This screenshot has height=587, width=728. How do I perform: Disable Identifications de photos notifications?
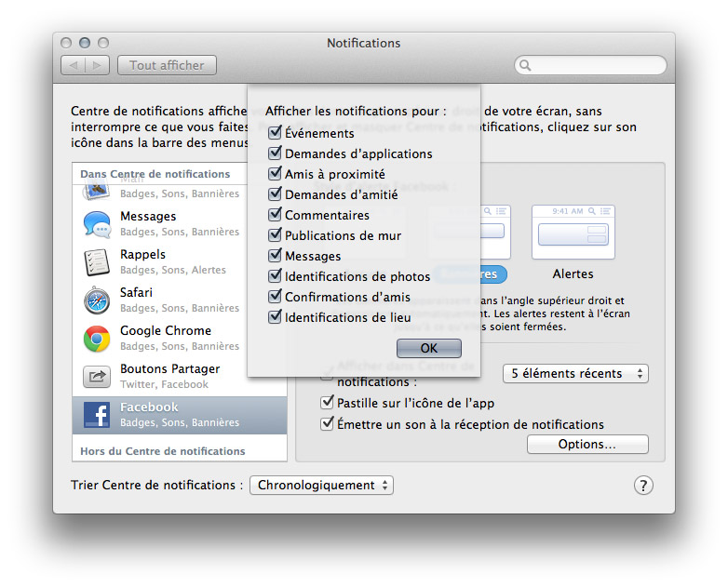pos(275,276)
